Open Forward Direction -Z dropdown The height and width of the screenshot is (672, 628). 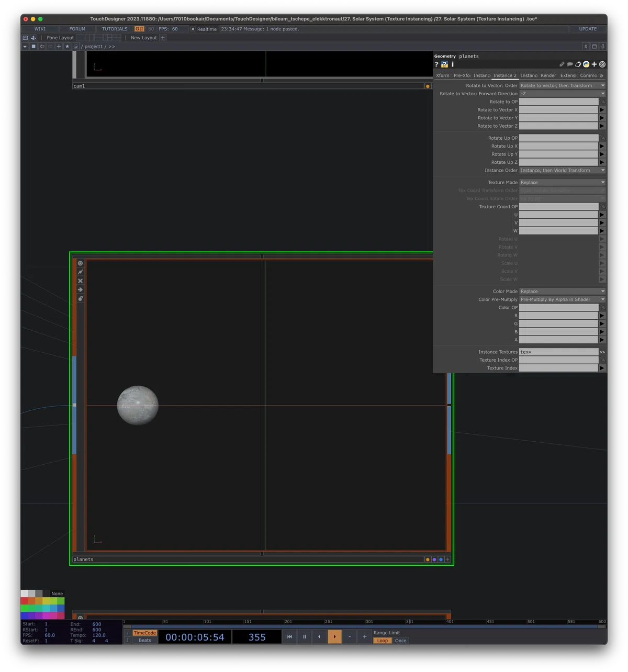point(563,94)
